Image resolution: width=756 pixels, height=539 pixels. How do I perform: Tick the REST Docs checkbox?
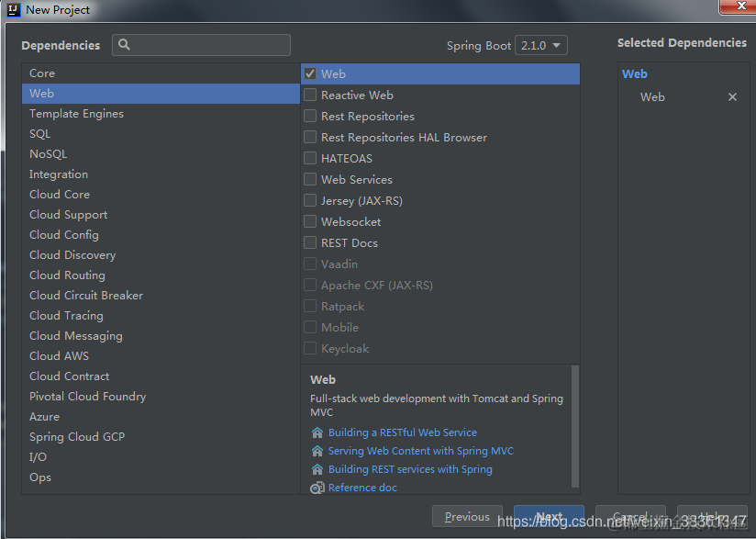pos(310,242)
